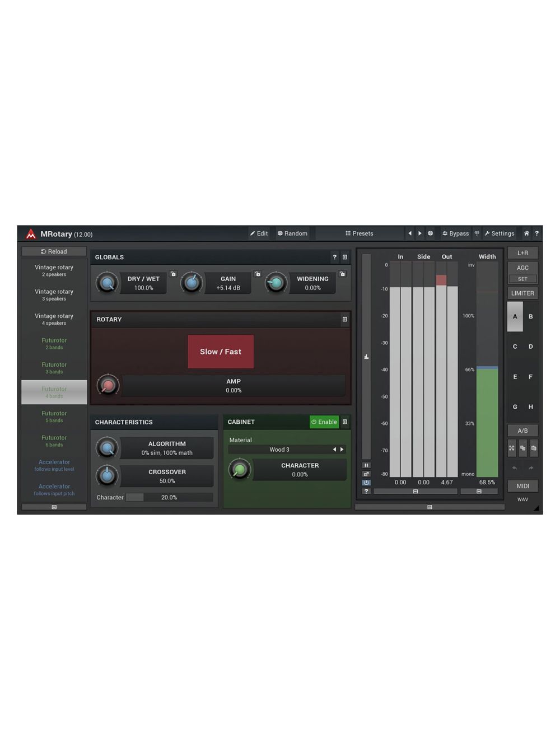Select the next Material after Wood 3
Image resolution: width=560 pixels, height=739 pixels.
[342, 449]
